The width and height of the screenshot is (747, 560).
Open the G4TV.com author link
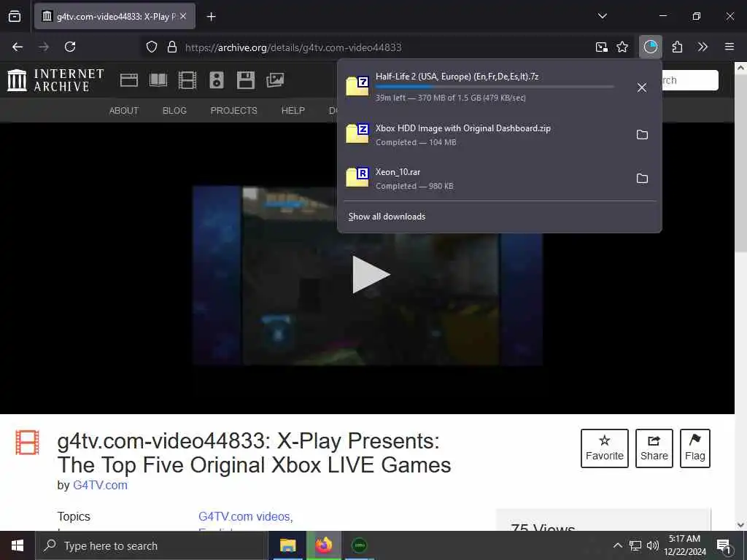[x=100, y=485]
